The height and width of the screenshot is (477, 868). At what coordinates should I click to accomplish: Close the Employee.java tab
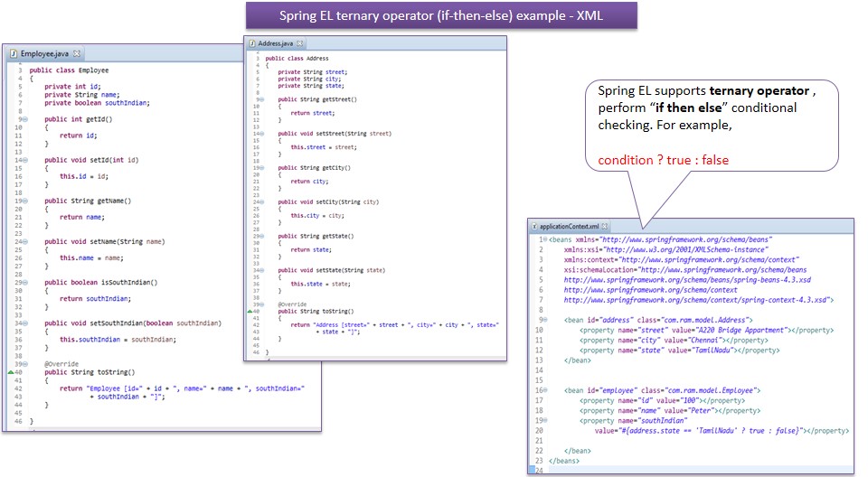click(x=77, y=53)
